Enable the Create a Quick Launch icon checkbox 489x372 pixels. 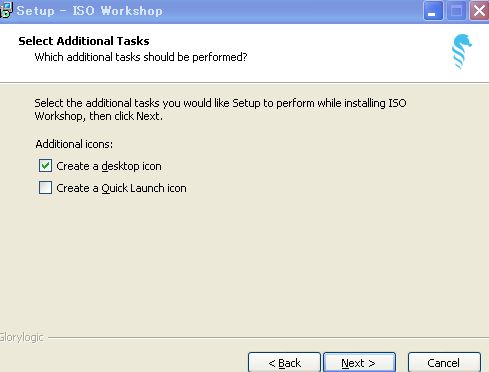(x=45, y=188)
